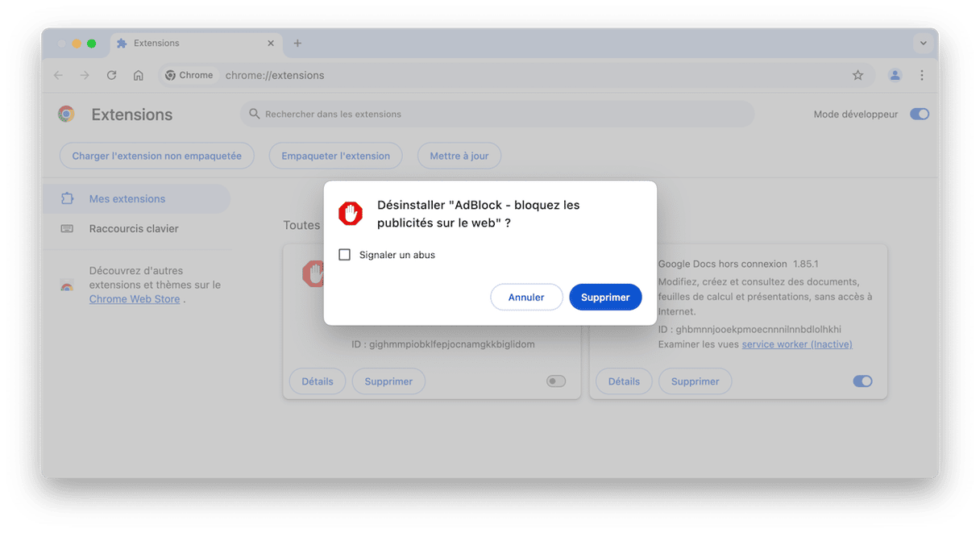Confirm removal with the blue Supprimer button

[605, 297]
